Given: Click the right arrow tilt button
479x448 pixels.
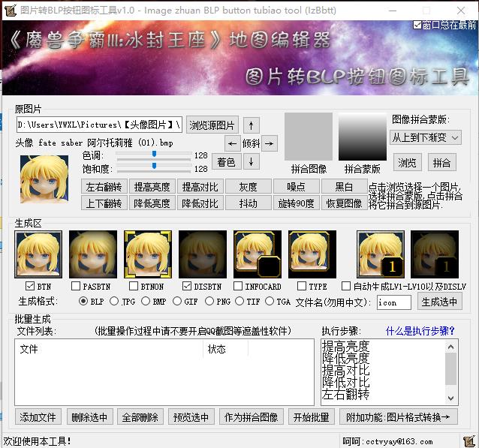Looking at the screenshot, I should click(x=269, y=143).
